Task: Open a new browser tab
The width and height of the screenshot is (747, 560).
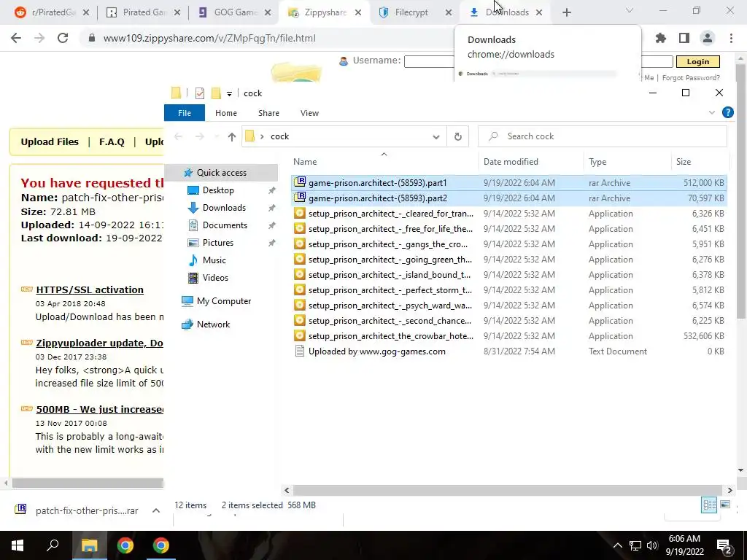Action: coord(566,12)
